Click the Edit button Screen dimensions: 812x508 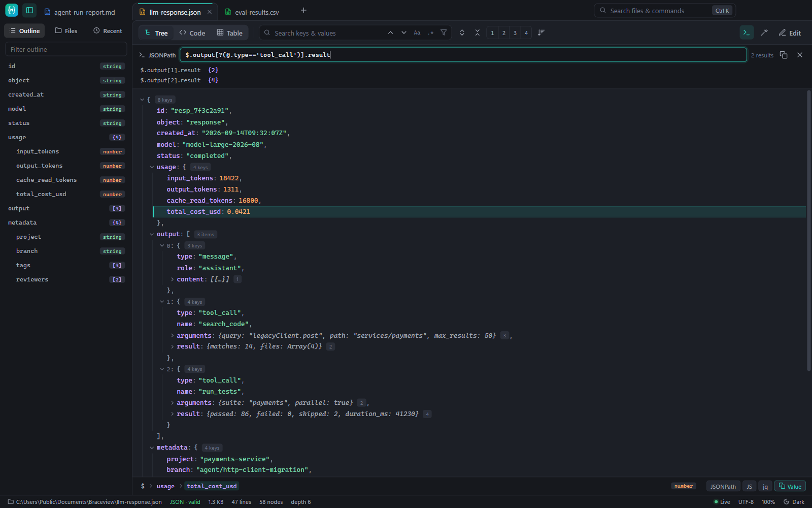(x=790, y=33)
